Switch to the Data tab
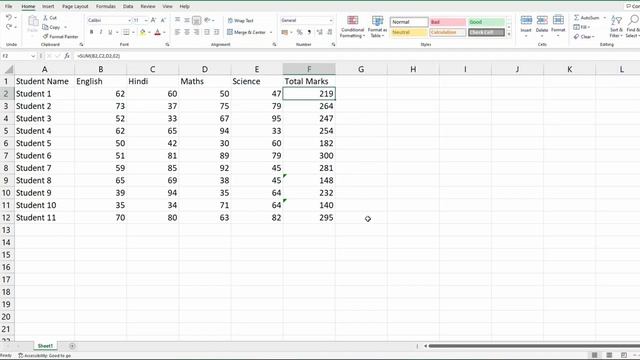Screen dimensions: 640x360 point(128,7)
